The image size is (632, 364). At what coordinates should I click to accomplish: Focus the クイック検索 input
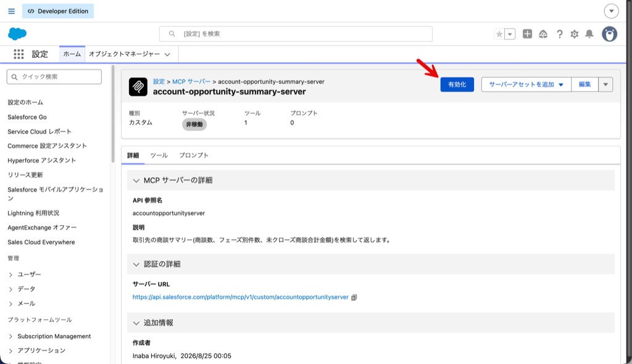coord(54,77)
